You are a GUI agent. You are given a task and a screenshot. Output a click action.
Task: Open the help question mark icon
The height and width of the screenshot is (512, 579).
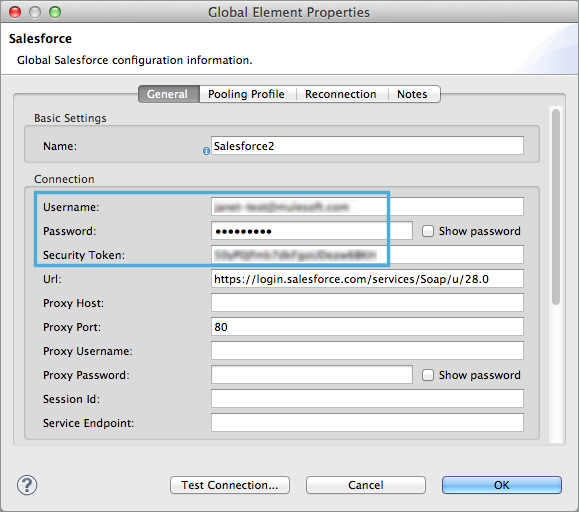(x=27, y=485)
